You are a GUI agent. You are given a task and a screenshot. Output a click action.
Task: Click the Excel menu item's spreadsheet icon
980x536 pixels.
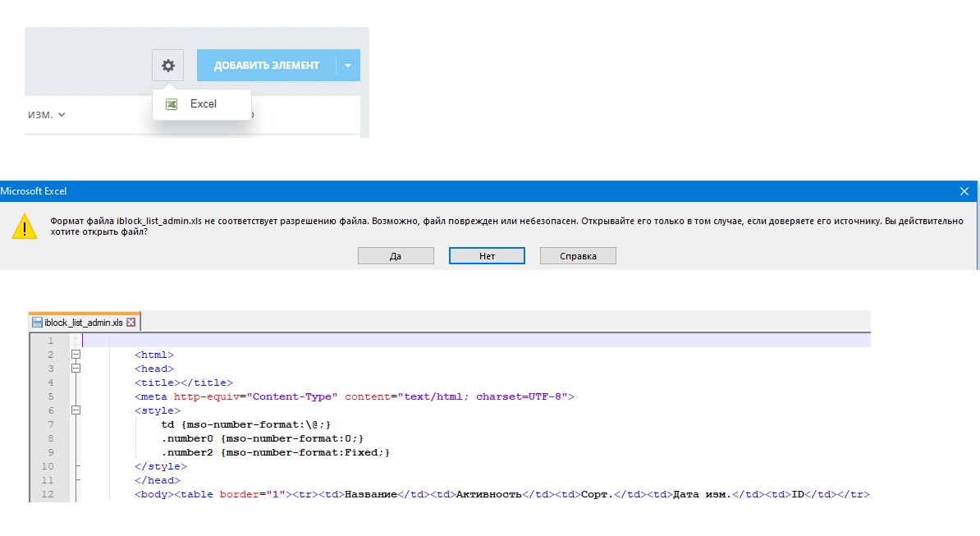(x=172, y=104)
